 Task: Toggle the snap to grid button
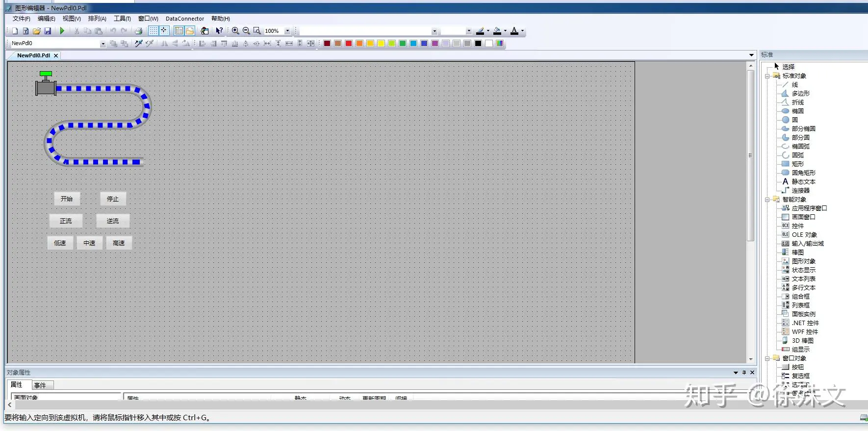(164, 31)
